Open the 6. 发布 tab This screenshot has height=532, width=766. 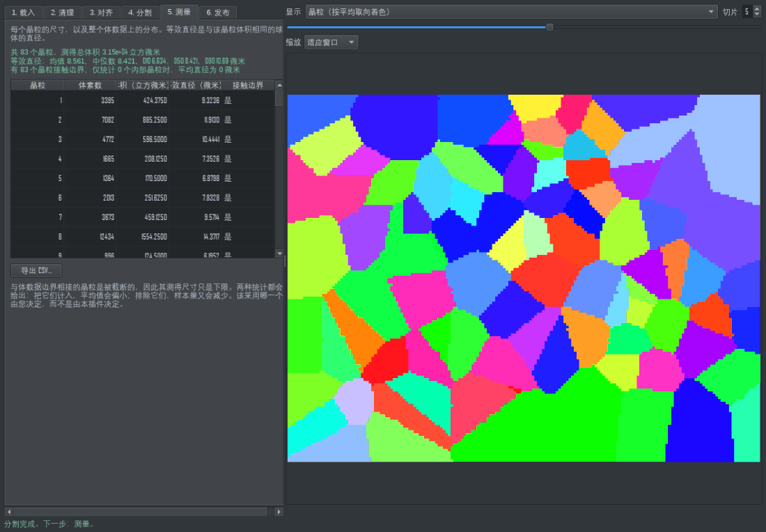(x=218, y=13)
